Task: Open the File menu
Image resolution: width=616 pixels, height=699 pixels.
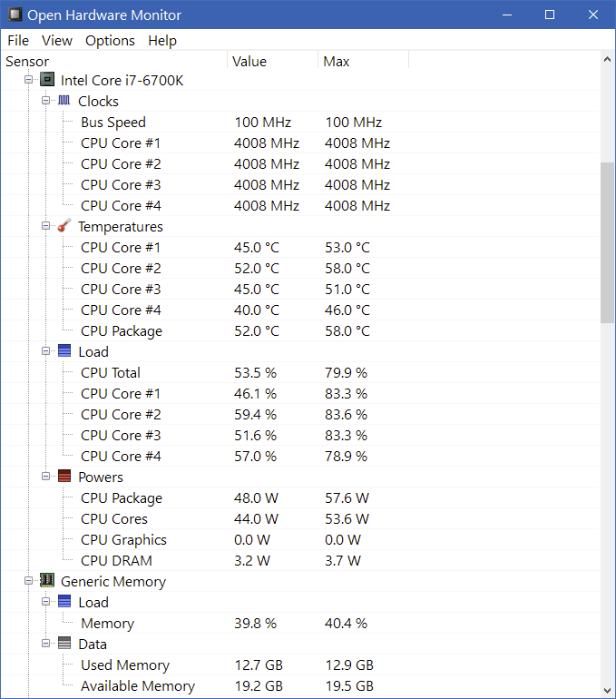Action: [18, 41]
